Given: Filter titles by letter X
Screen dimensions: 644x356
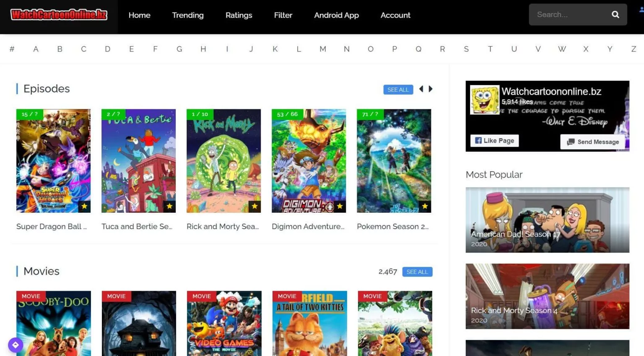Looking at the screenshot, I should point(586,49).
